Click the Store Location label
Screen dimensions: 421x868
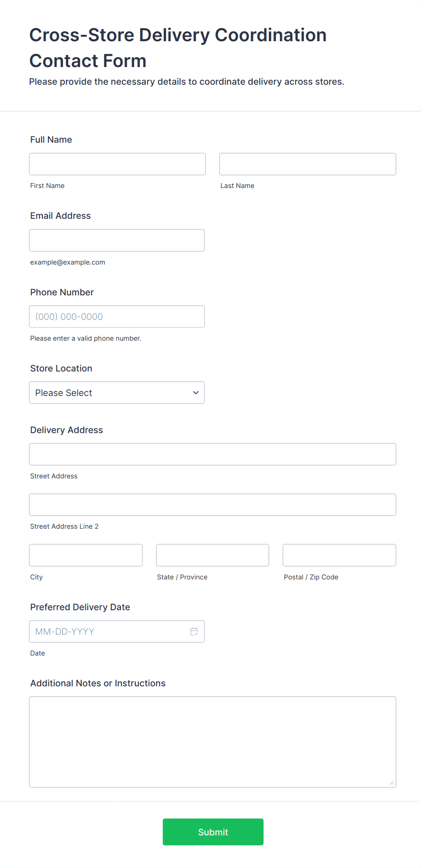[61, 368]
